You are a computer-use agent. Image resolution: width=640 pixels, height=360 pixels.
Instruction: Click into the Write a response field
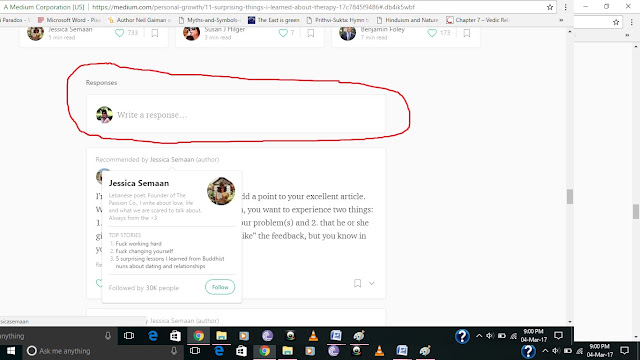click(236, 115)
